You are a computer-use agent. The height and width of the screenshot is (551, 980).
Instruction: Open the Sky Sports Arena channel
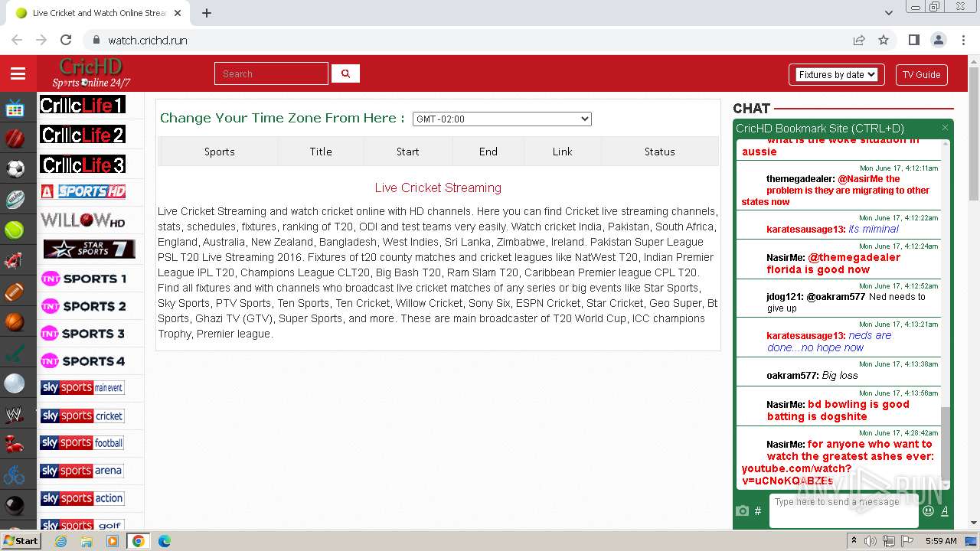(x=83, y=471)
